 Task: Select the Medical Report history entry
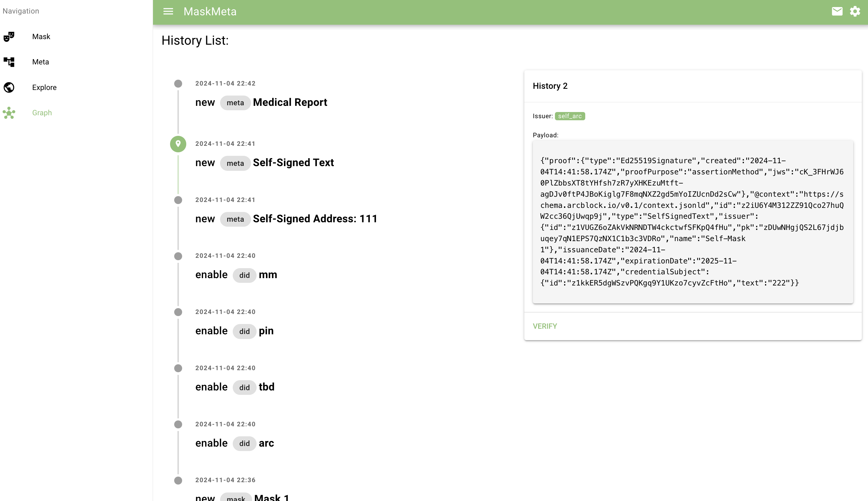click(290, 103)
